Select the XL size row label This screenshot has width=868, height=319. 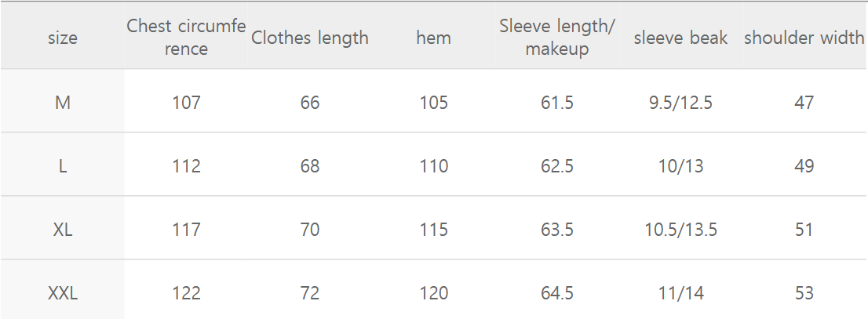(x=63, y=230)
